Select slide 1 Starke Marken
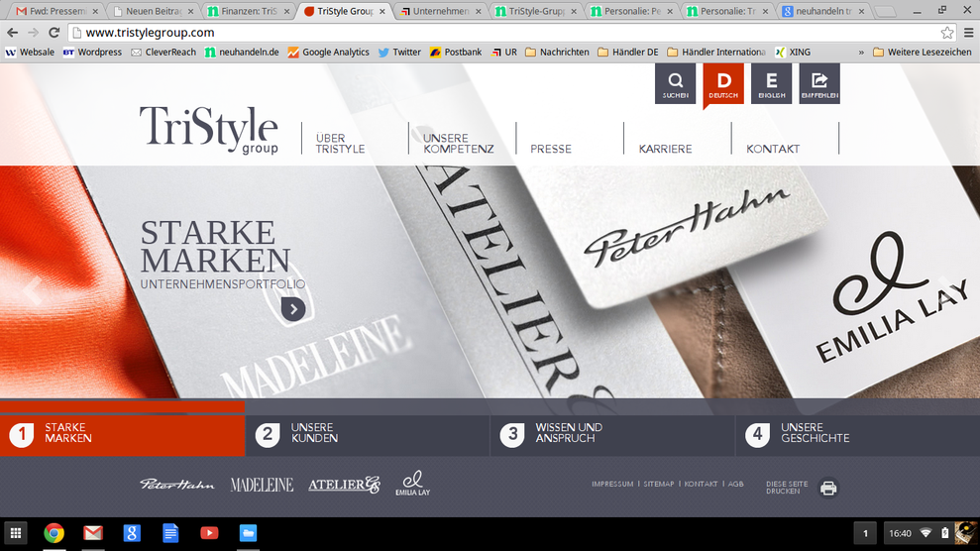This screenshot has width=980, height=551. coord(123,433)
